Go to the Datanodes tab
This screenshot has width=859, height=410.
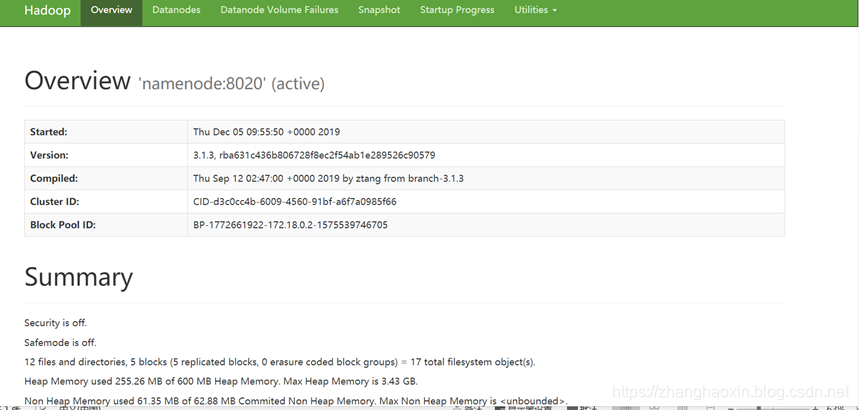click(x=176, y=10)
